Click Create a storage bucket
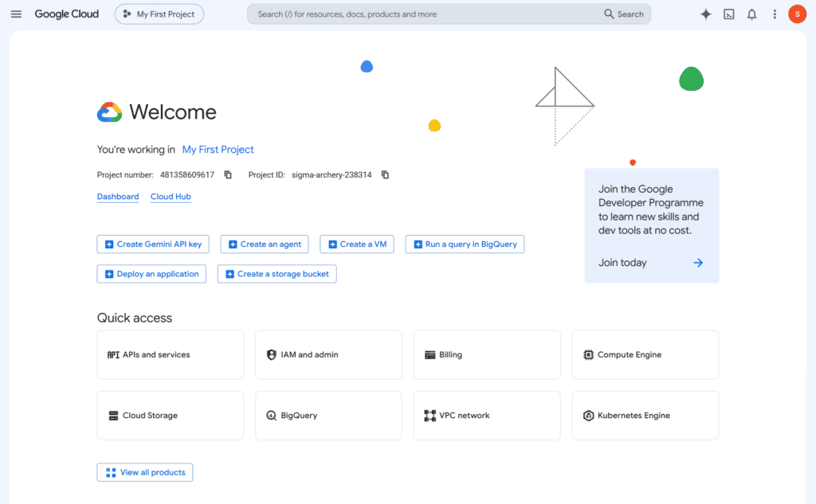816x504 pixels. [x=277, y=274]
